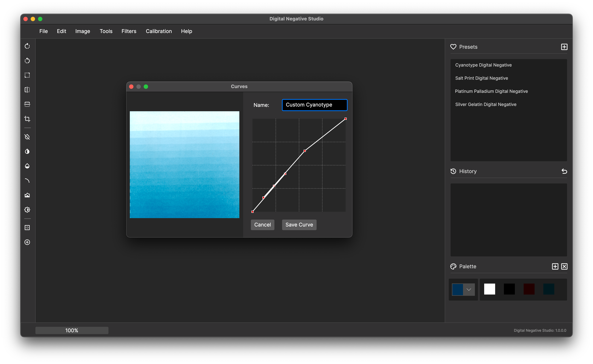Select the droplet tone tool
This screenshot has width=593, height=364.
pos(27,166)
